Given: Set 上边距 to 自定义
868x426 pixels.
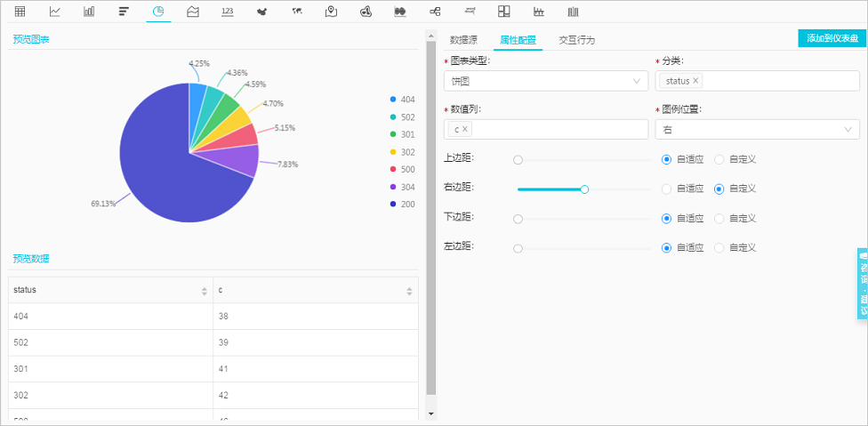Looking at the screenshot, I should pos(719,159).
